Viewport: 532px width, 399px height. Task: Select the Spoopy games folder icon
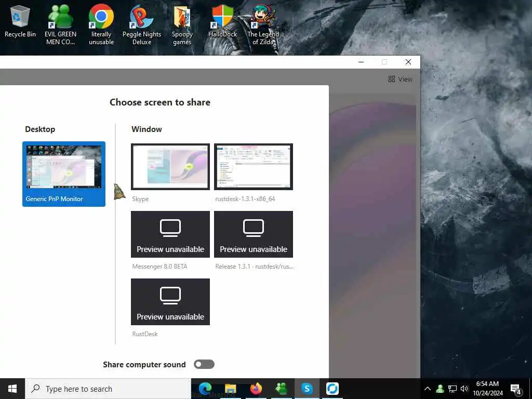tap(182, 24)
